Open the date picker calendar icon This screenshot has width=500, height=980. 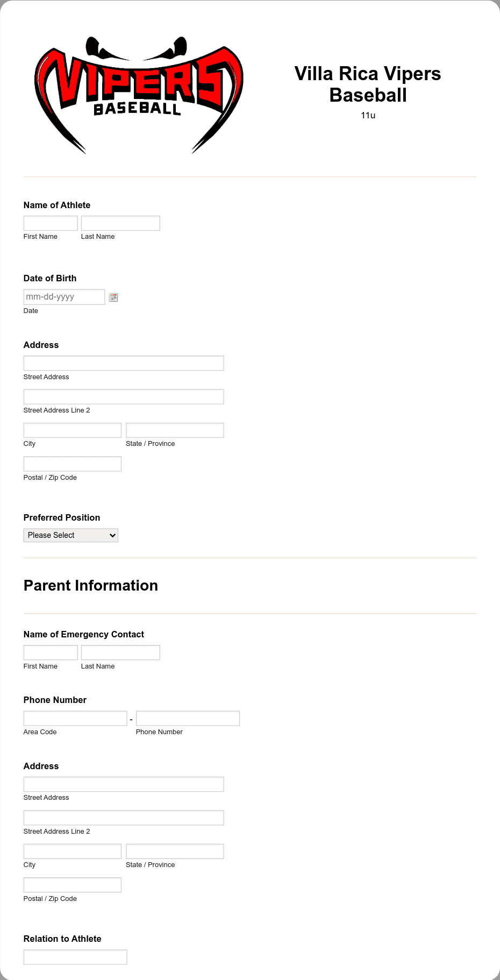(x=113, y=297)
